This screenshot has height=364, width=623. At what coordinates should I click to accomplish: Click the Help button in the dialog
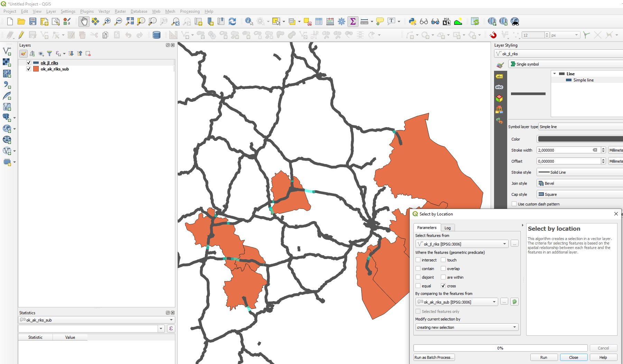click(603, 357)
